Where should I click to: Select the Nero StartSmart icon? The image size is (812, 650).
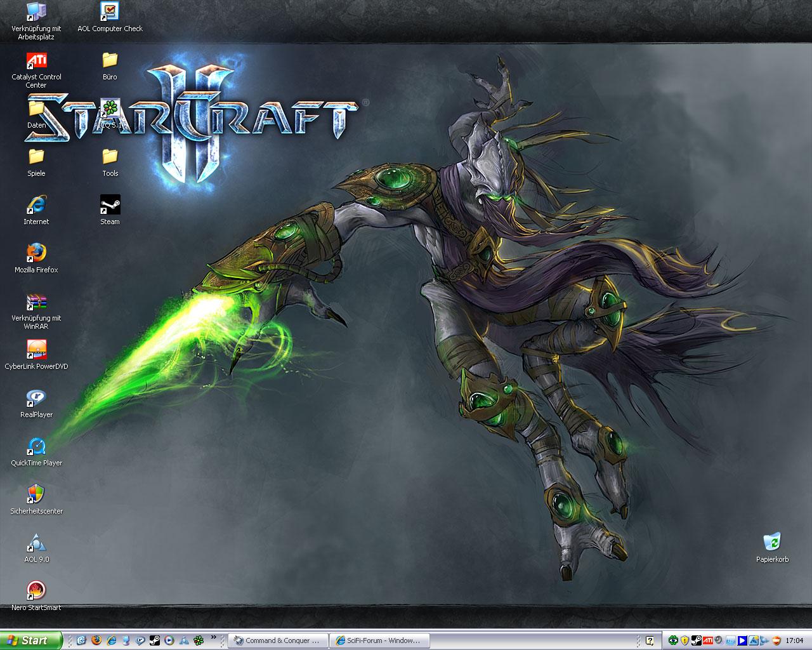pos(36,590)
